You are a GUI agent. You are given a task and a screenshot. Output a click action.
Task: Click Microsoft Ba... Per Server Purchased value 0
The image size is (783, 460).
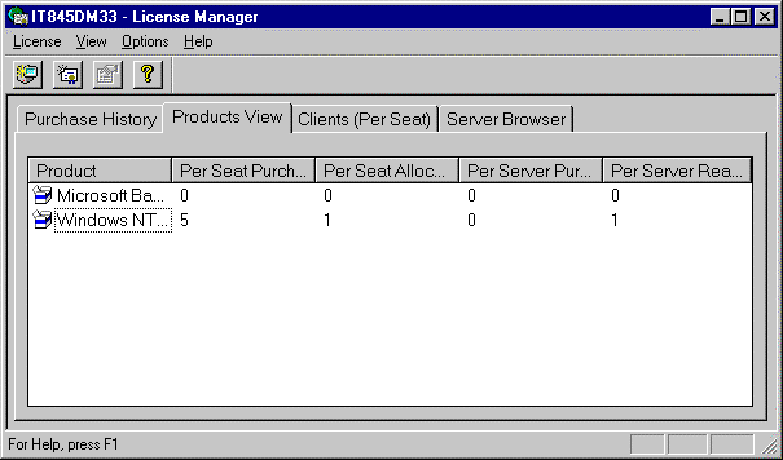coord(471,195)
